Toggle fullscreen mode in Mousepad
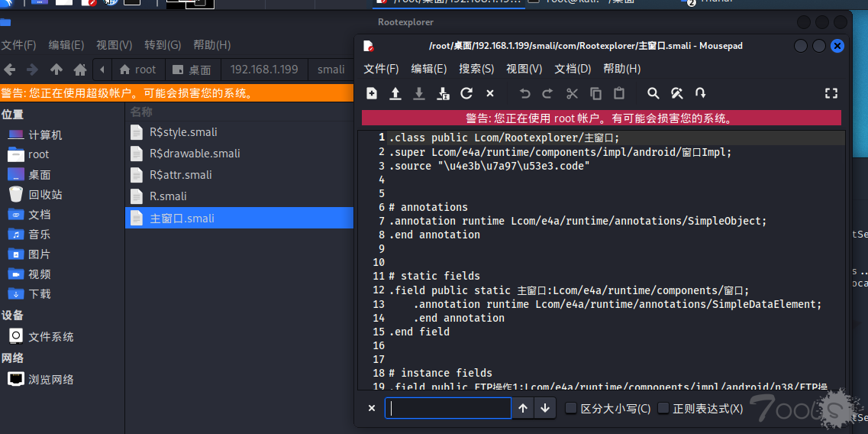Screen dimensions: 868x434 [x=831, y=93]
